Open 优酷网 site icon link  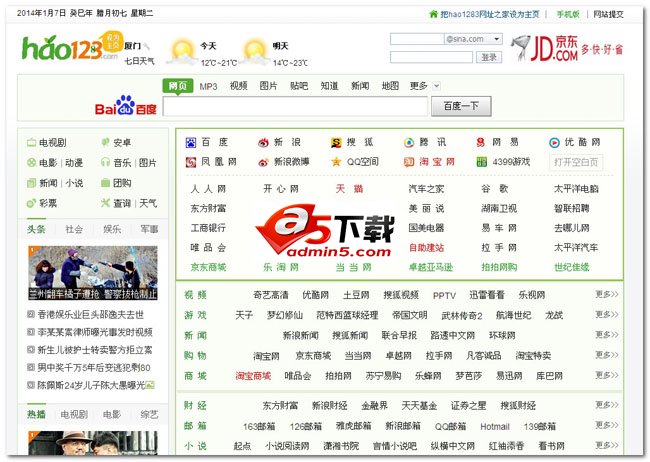click(554, 143)
